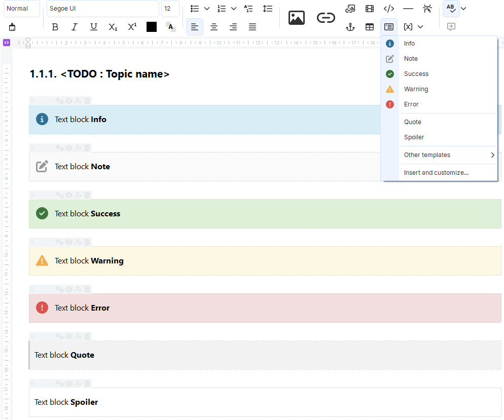Toggle visibility eye of Info text block

[69, 101]
